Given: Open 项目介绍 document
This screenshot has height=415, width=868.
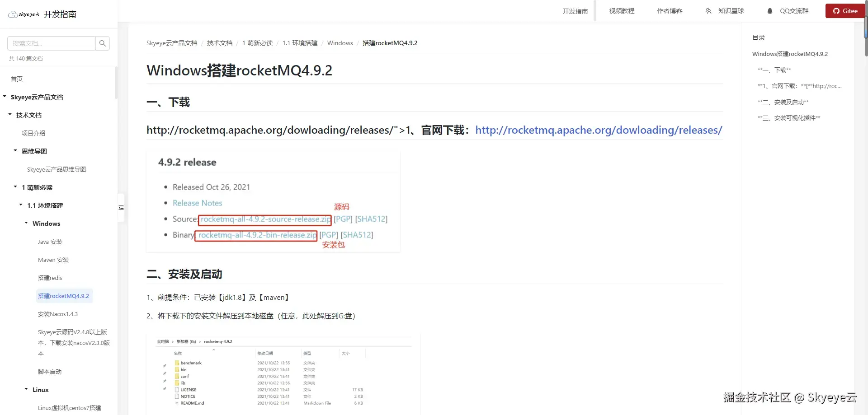Looking at the screenshot, I should click(33, 133).
